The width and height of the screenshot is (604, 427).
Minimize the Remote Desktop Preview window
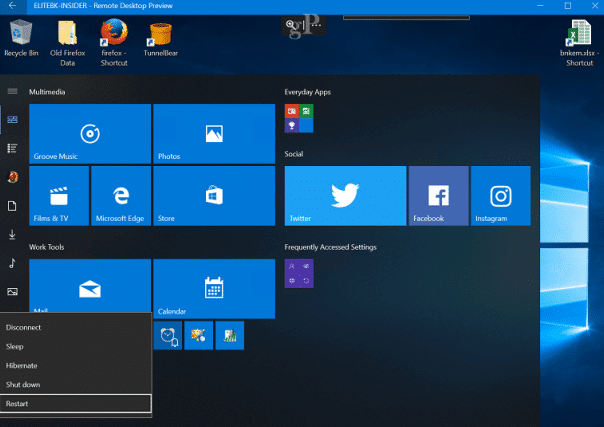coord(540,6)
